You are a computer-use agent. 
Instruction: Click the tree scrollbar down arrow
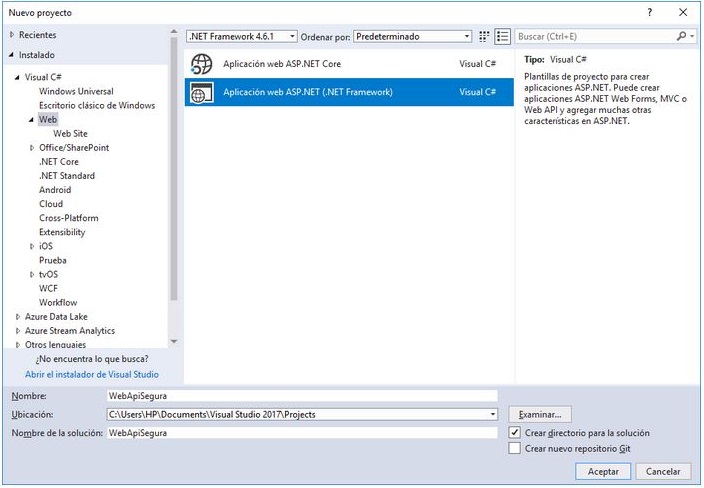click(x=174, y=342)
